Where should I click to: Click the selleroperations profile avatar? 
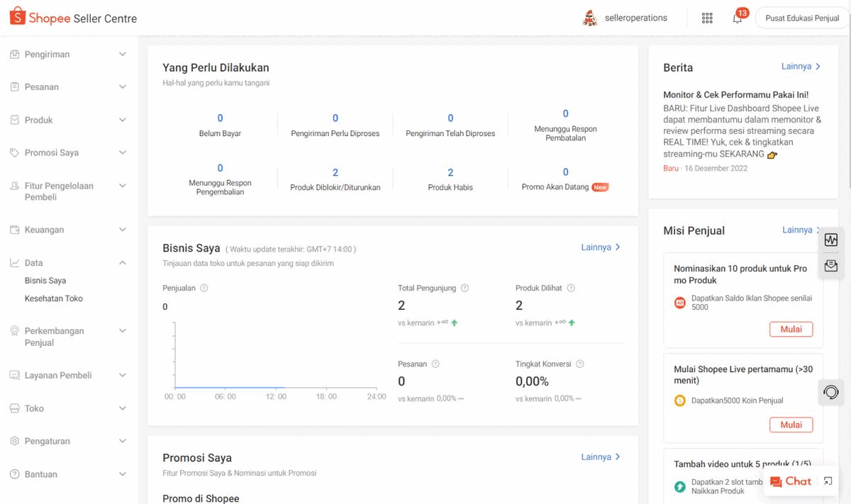click(x=589, y=18)
